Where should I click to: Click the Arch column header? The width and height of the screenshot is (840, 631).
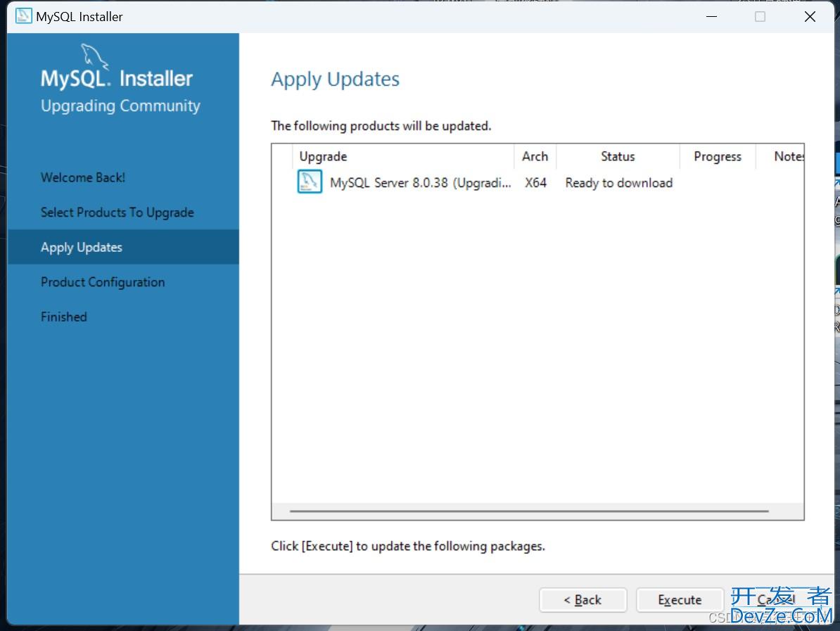point(535,156)
